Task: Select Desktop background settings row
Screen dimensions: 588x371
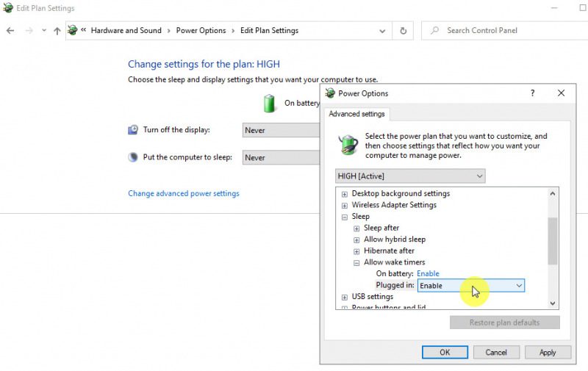Action: (401, 193)
